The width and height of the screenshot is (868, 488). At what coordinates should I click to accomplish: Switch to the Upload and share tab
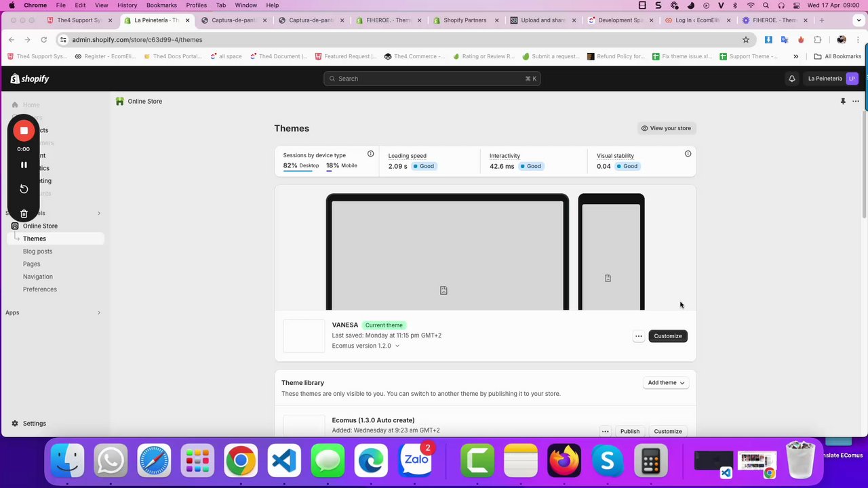(542, 20)
